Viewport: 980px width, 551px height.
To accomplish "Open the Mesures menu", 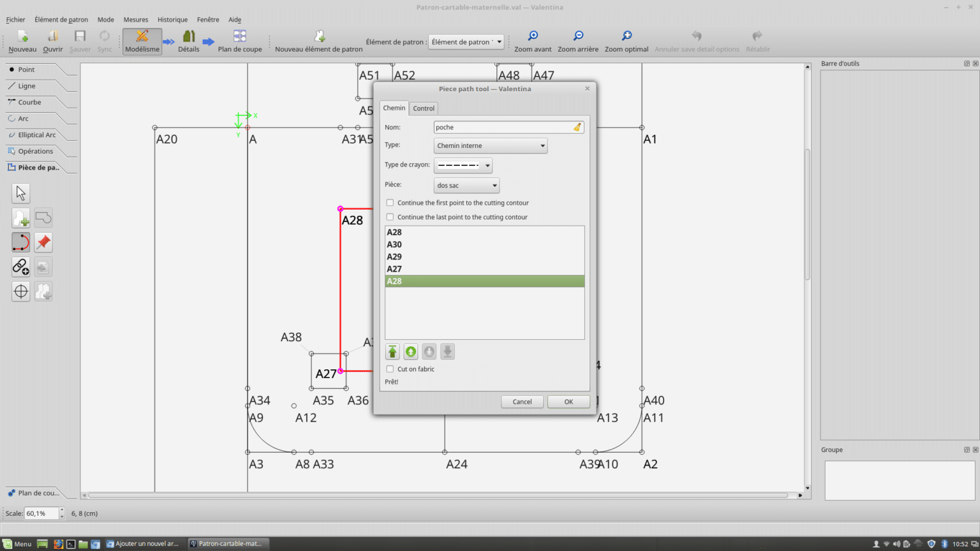I will 135,20.
